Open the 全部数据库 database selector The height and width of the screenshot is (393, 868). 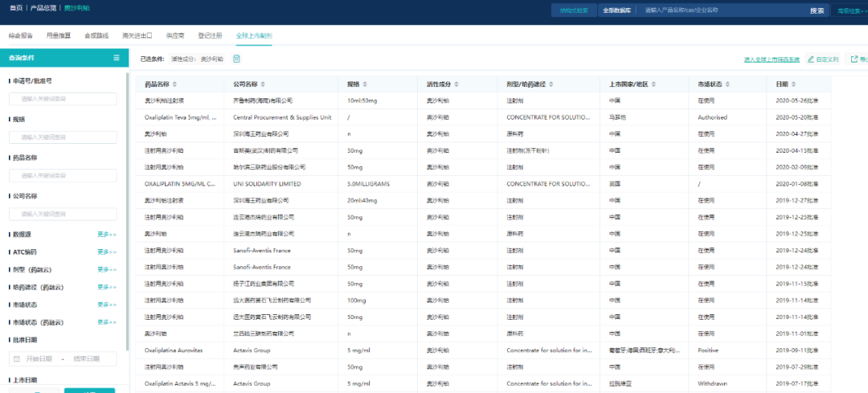pyautogui.click(x=616, y=10)
